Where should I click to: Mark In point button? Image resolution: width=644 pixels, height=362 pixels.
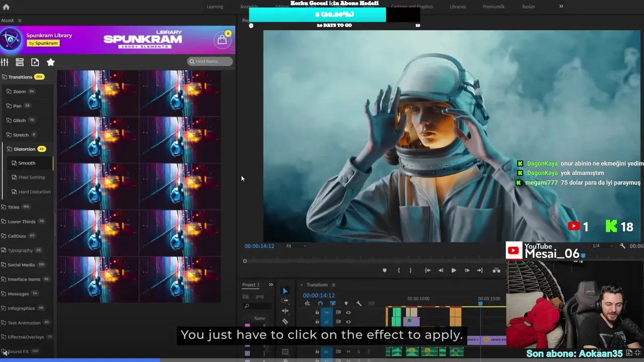coord(398,270)
